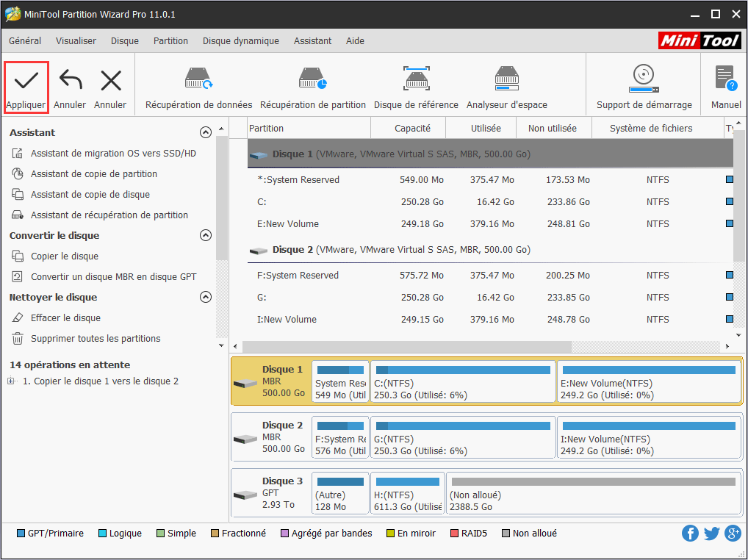Image resolution: width=748 pixels, height=560 pixels.
Task: Select the Disque 2 header row in list
Action: tap(490, 249)
